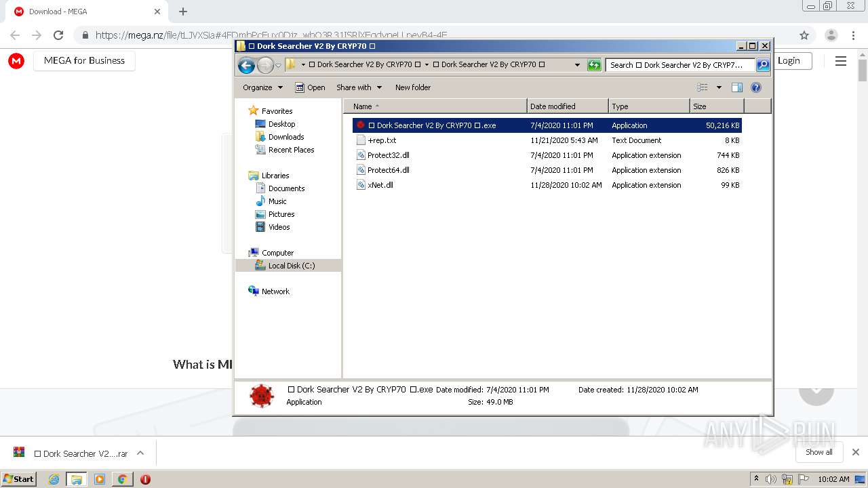Image resolution: width=868 pixels, height=488 pixels.
Task: Click Computer in navigation pane
Action: 277,253
